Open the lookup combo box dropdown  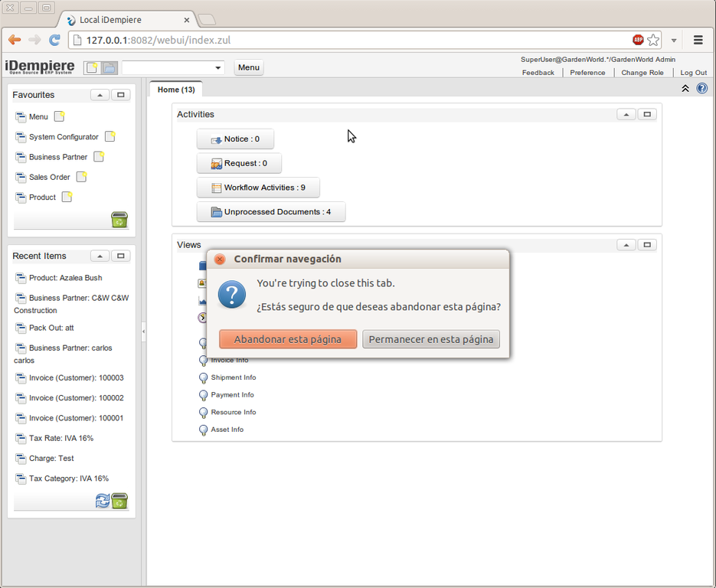(x=218, y=67)
